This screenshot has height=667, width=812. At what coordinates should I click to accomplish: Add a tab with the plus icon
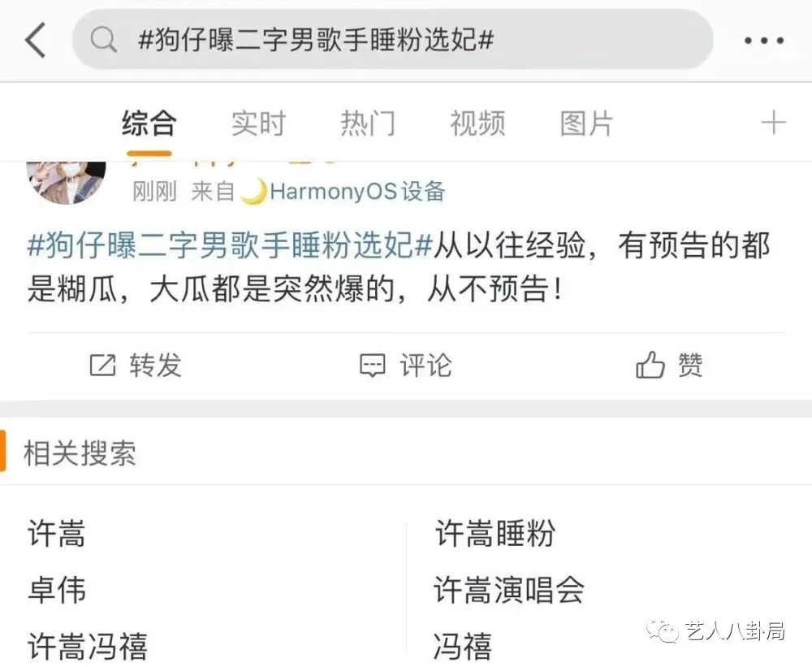[773, 123]
